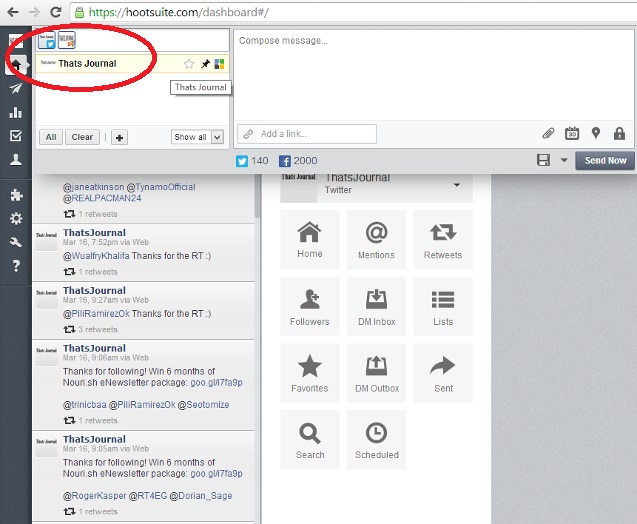This screenshot has height=524, width=637.
Task: Open the @Dorian_Sage mention link
Action: [201, 496]
